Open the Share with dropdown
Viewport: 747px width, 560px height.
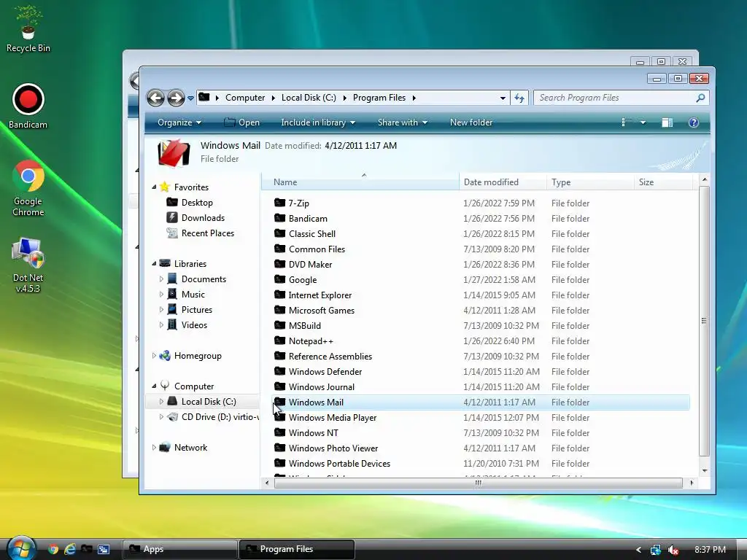click(403, 122)
